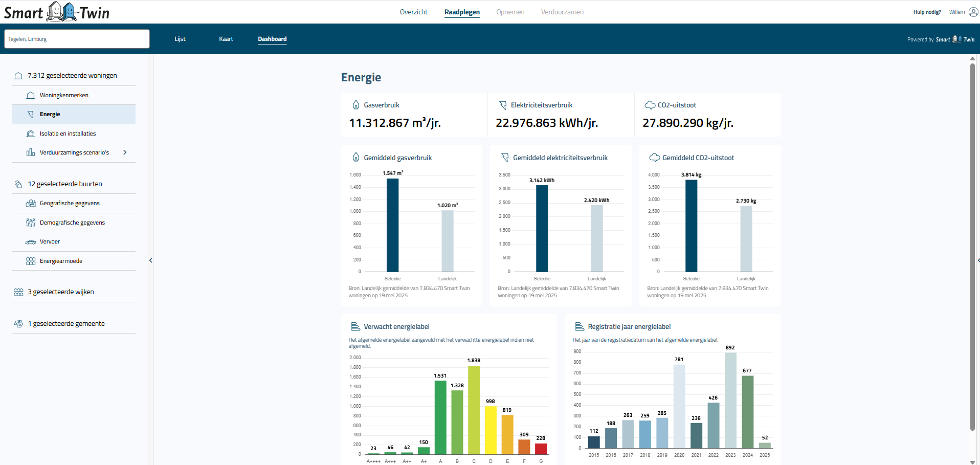Open the 3 geselecteerde wijken section
Screen dimensions: 980x465
coord(61,292)
